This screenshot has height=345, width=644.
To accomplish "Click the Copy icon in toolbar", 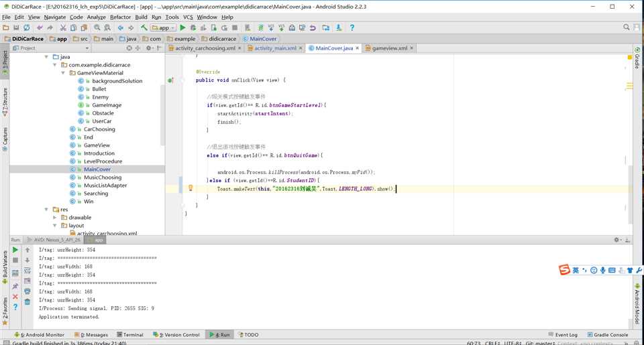I will pyautogui.click(x=73, y=28).
